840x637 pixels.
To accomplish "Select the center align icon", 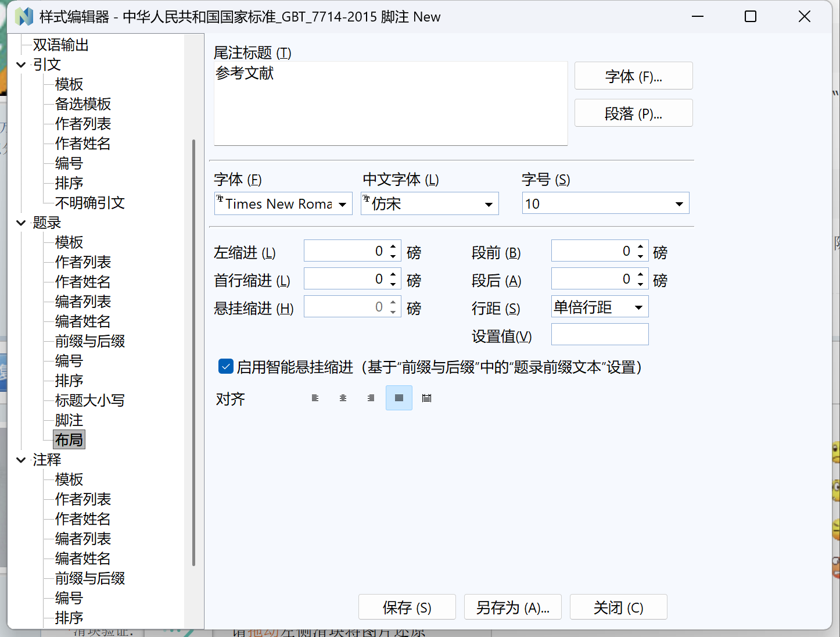I will [x=343, y=398].
